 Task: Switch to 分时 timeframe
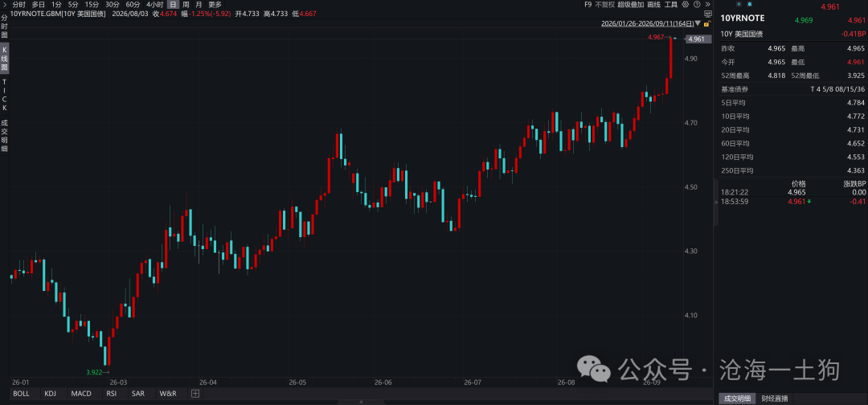coord(18,5)
